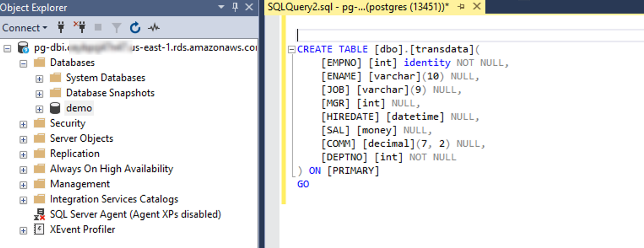Click [PRIMARY] filegroup text in query
This screenshot has height=248, width=644.
pyautogui.click(x=353, y=171)
